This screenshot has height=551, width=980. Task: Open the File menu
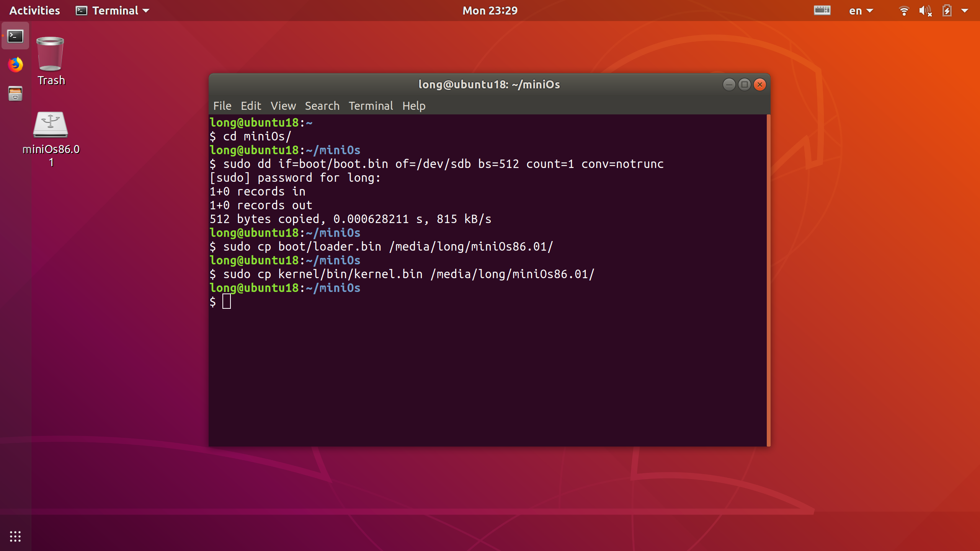[222, 106]
